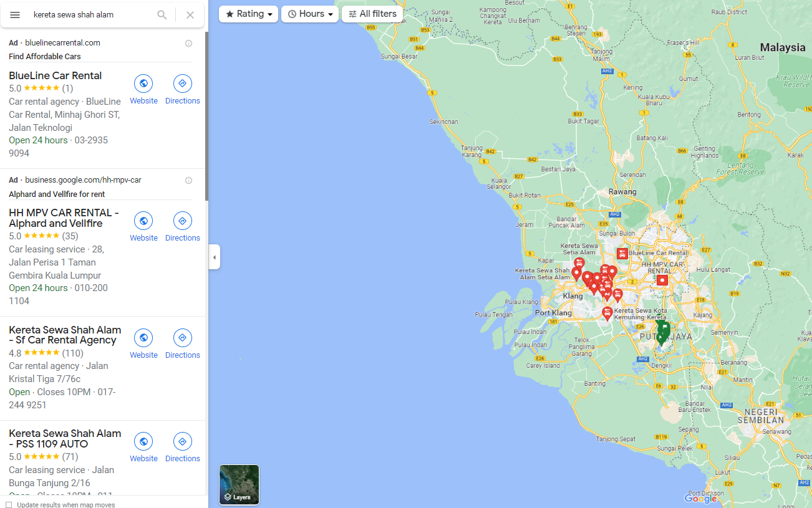Click the Banting map label
Viewport: 812px width, 508px height.
(x=595, y=383)
